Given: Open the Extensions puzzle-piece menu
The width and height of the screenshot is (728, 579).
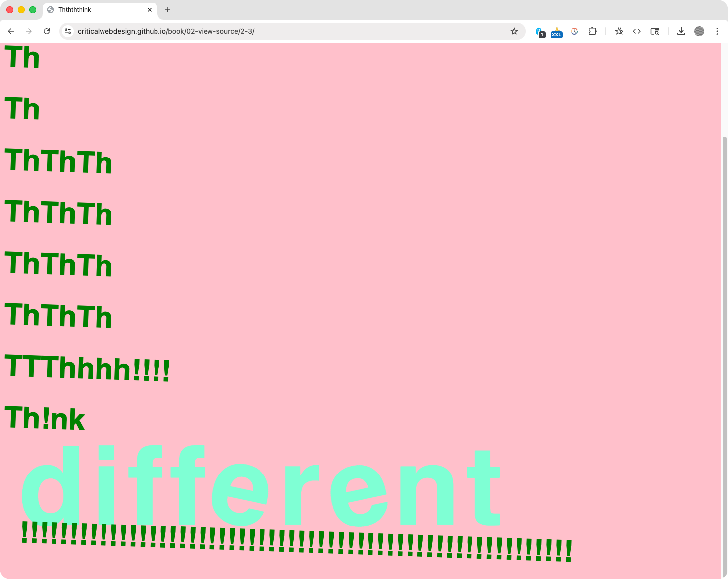Looking at the screenshot, I should pyautogui.click(x=592, y=31).
